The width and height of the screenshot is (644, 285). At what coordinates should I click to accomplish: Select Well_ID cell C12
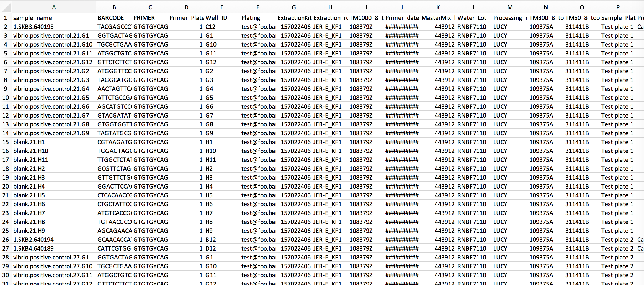pyautogui.click(x=222, y=27)
